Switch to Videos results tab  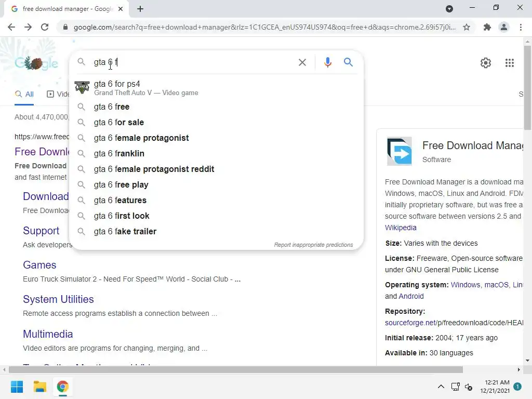58,95
